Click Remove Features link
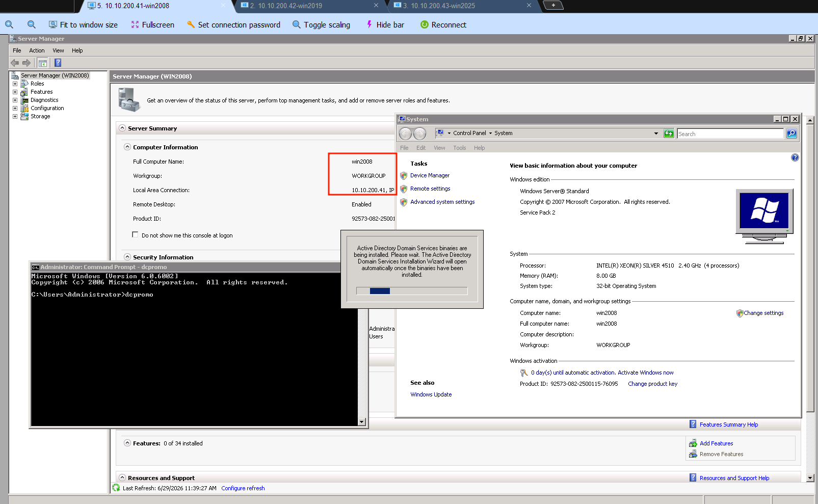The height and width of the screenshot is (504, 818). tap(721, 454)
